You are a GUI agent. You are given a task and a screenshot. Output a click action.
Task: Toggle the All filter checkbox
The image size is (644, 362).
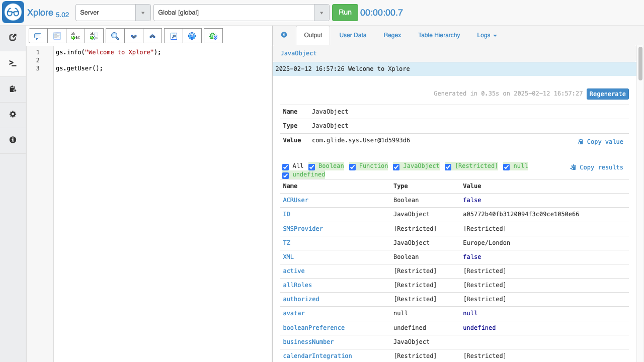click(286, 167)
